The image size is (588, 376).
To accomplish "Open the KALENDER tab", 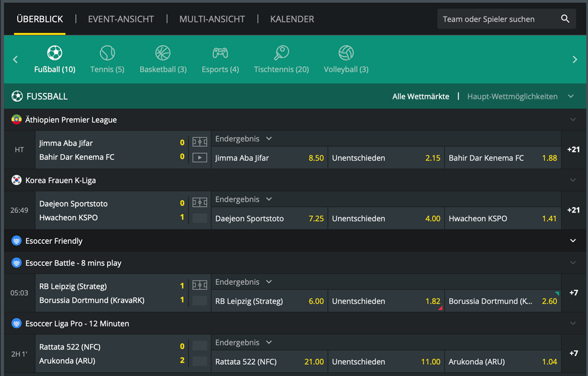I will click(x=292, y=19).
